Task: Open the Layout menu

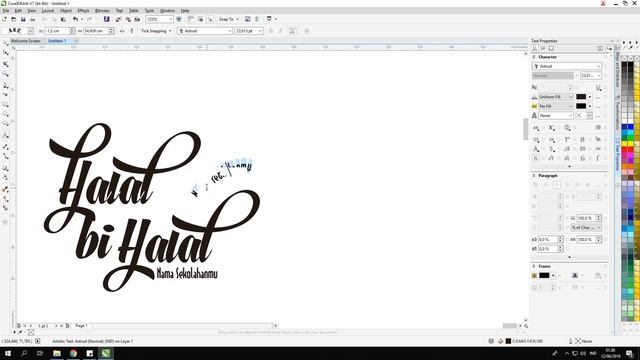Action: pyautogui.click(x=48, y=11)
